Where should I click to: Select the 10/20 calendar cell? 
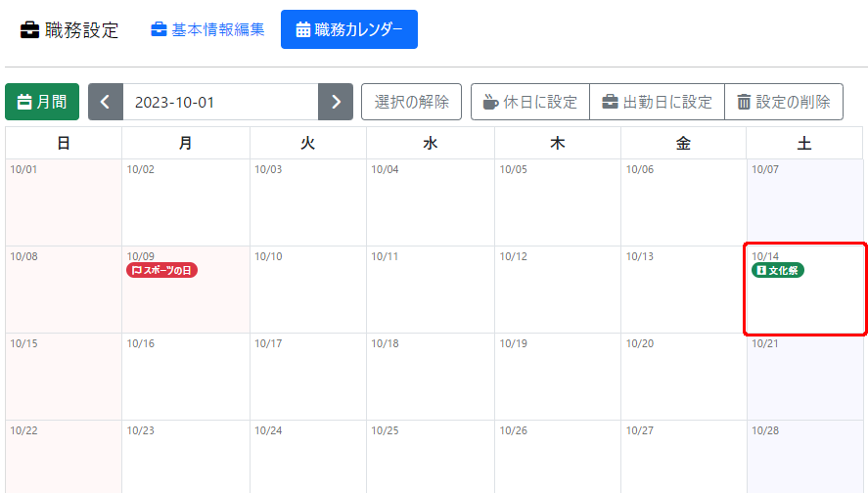point(684,377)
